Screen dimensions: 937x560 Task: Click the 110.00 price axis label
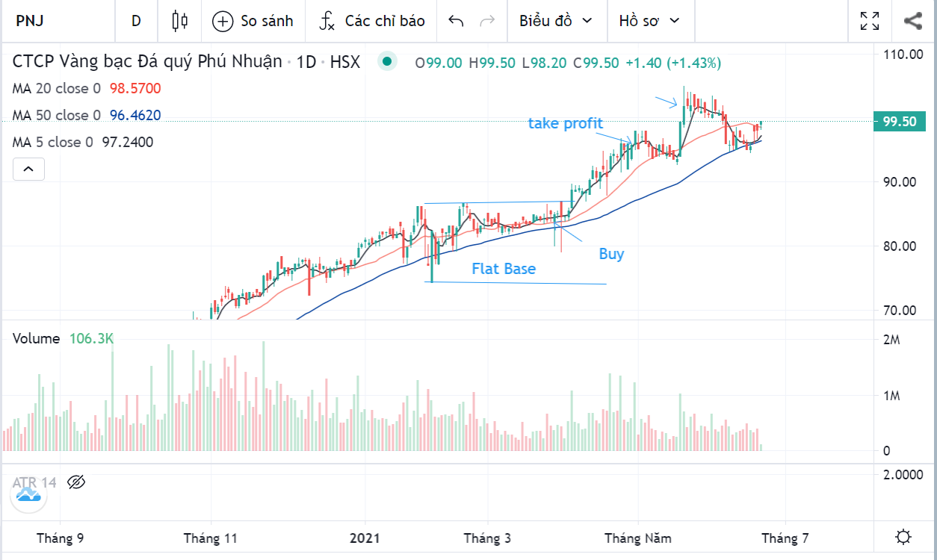tap(903, 55)
